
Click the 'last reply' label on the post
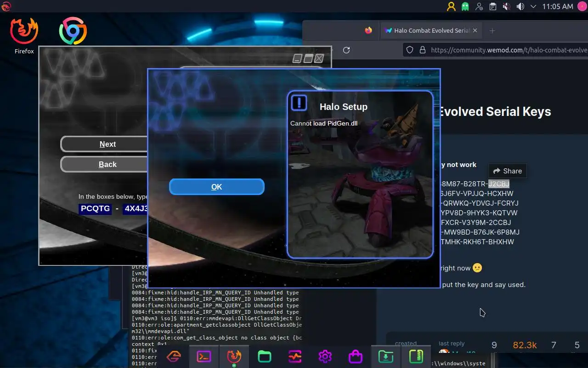pyautogui.click(x=452, y=344)
